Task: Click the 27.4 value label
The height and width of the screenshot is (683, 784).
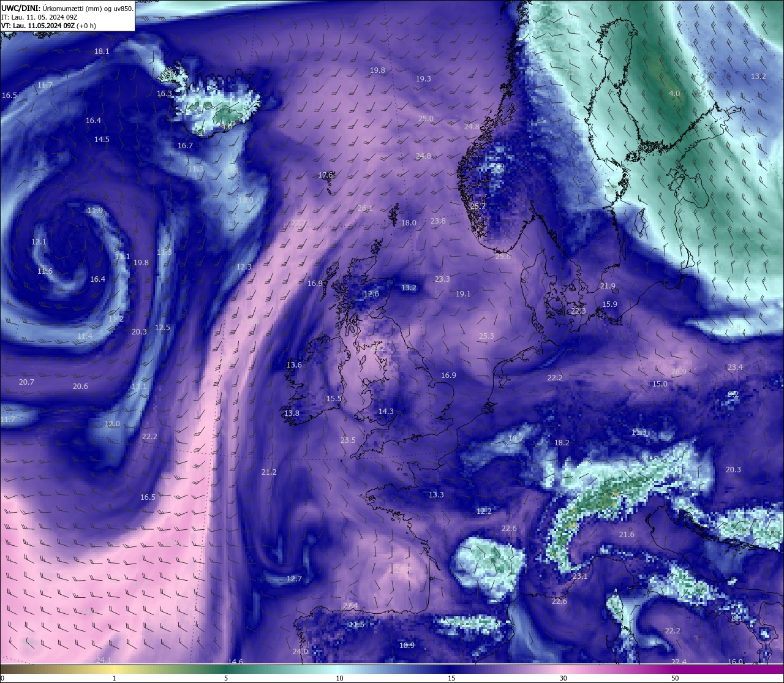Action: (x=350, y=606)
